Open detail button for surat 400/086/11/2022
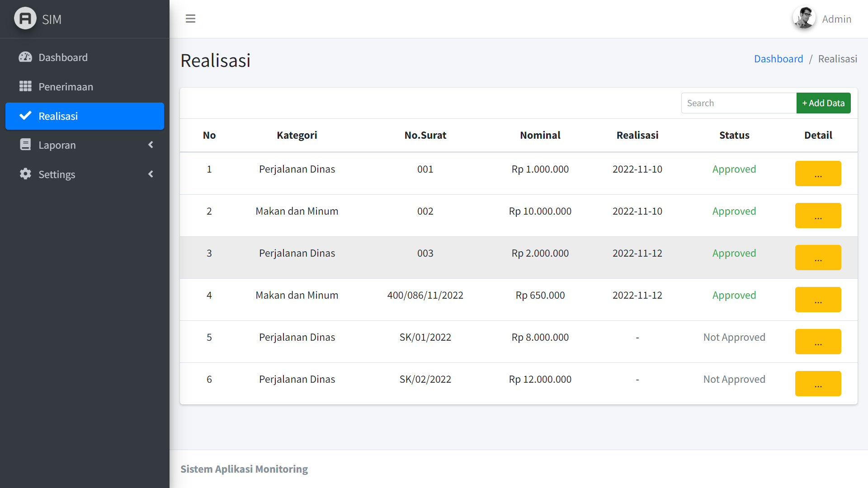 pyautogui.click(x=818, y=300)
